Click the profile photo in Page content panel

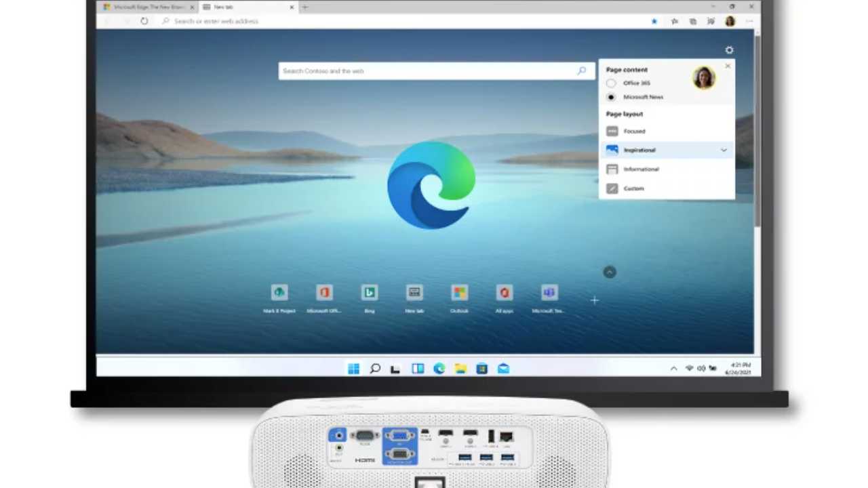point(704,77)
